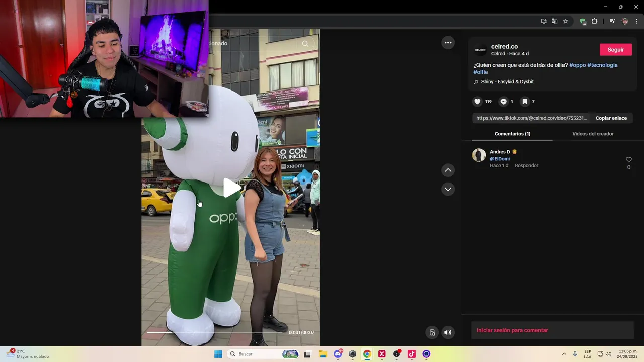Like Andres D's comment with heart
The width and height of the screenshot is (644, 362).
[628, 160]
